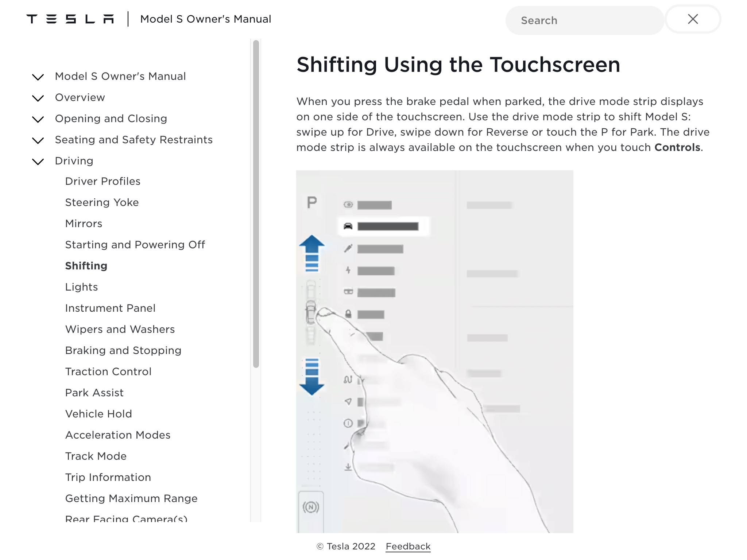Click the Tesla logo
The height and width of the screenshot is (560, 747).
pos(70,19)
